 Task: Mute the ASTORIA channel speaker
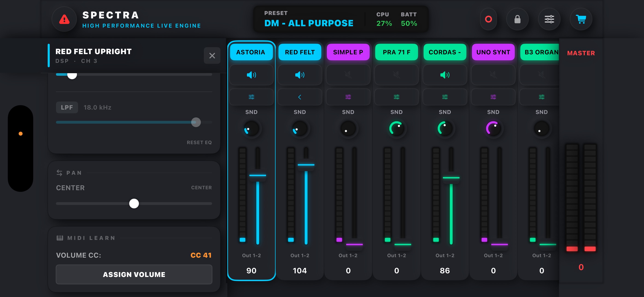251,75
